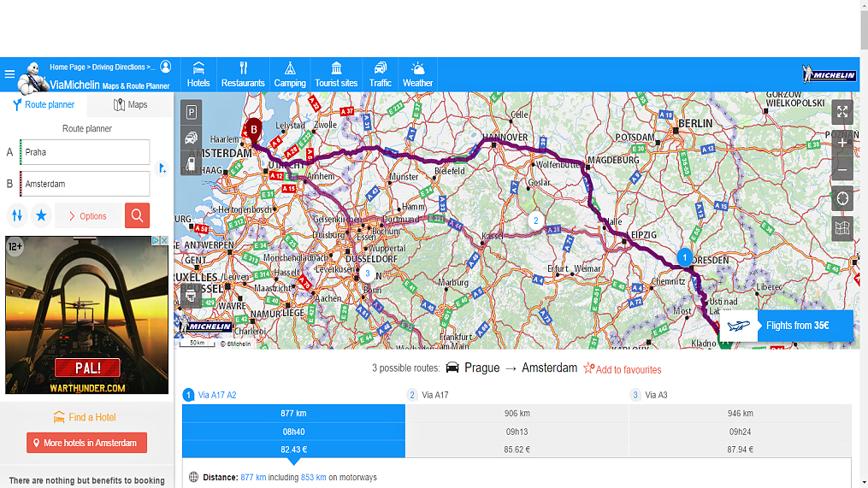The width and height of the screenshot is (868, 488).
Task: Select route marker 3 on map
Action: (x=367, y=273)
